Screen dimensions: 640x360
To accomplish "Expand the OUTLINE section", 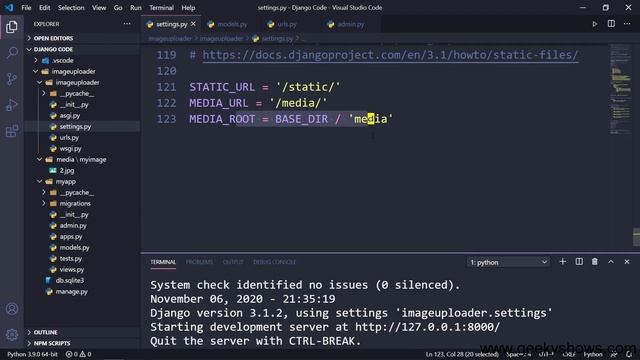I will [45, 332].
